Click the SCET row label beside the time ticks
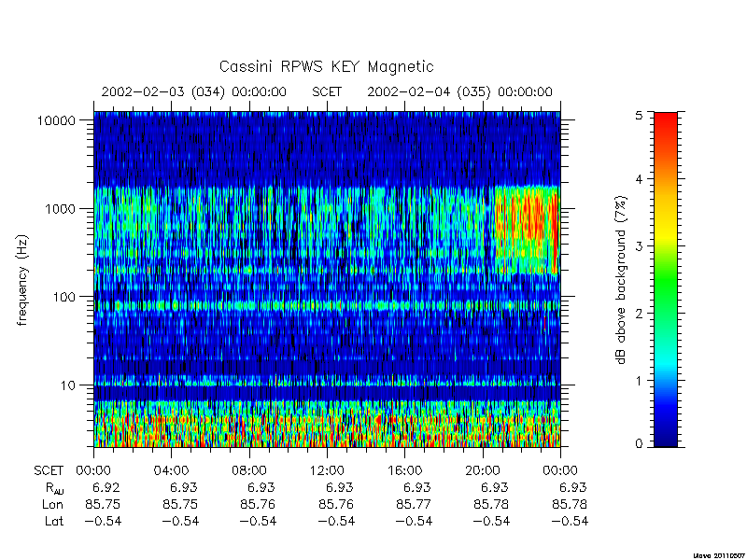Image resolution: width=747 pixels, height=560 pixels. pos(49,471)
